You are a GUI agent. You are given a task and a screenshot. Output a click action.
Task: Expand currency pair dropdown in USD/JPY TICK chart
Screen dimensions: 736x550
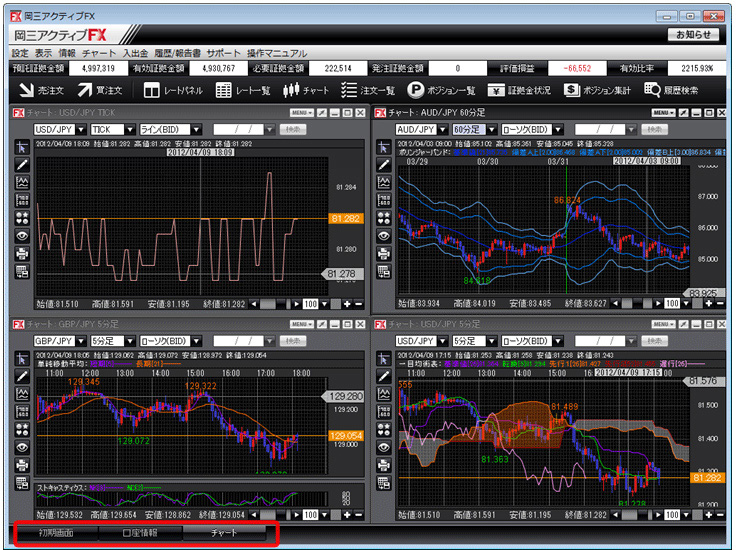click(x=81, y=130)
